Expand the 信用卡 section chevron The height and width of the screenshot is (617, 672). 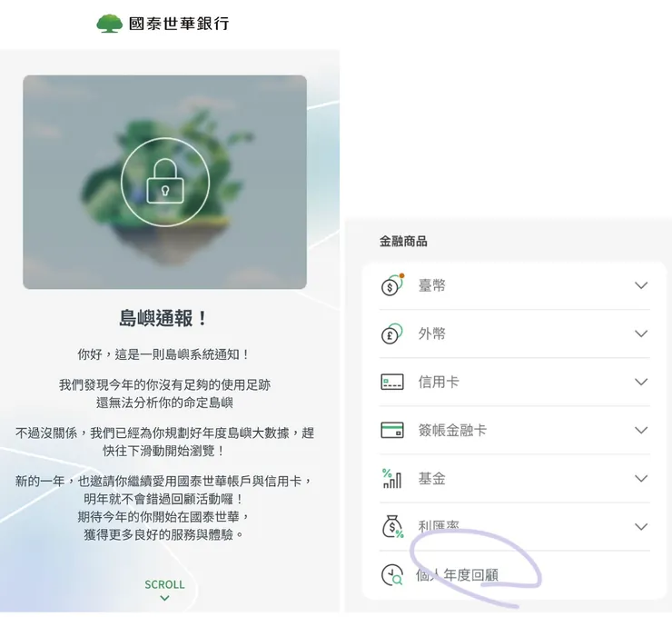(641, 382)
